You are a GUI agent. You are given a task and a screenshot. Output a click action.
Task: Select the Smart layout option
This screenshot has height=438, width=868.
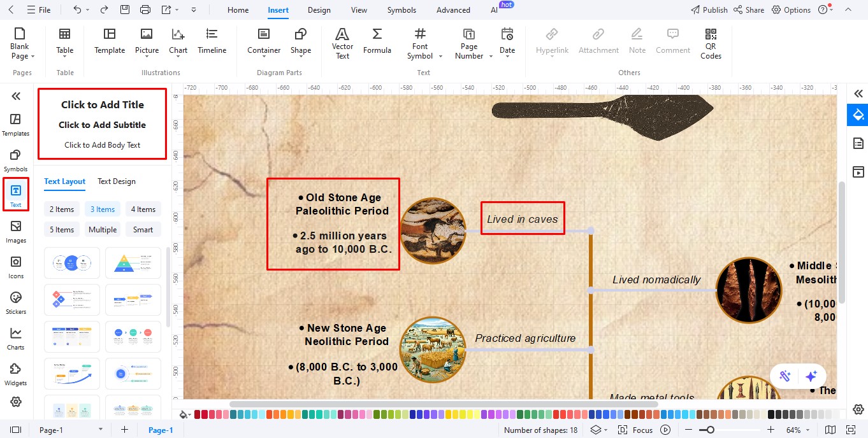[143, 229]
